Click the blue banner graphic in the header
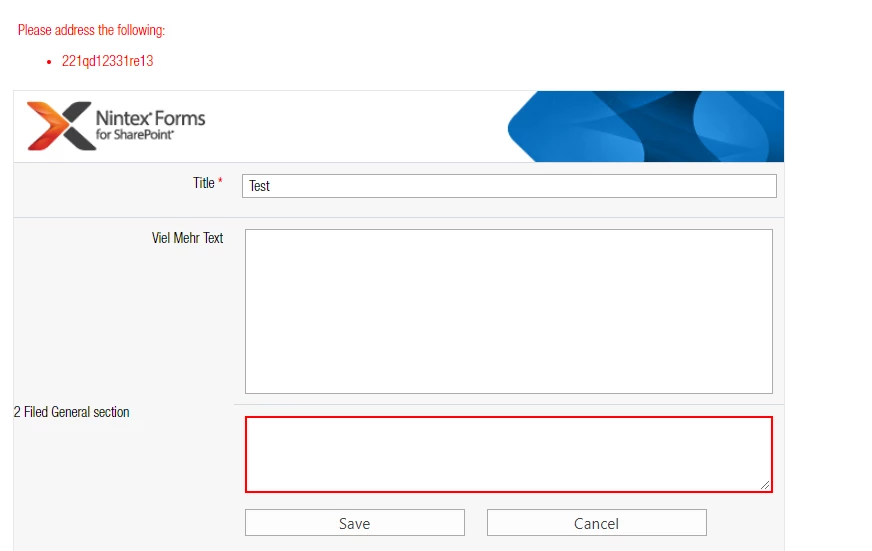The height and width of the screenshot is (551, 872). pos(646,127)
